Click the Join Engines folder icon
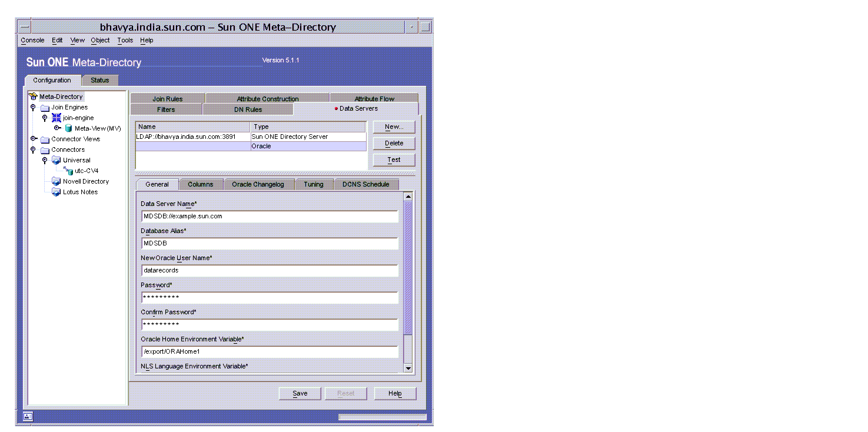Image resolution: width=868 pixels, height=432 pixels. point(45,108)
